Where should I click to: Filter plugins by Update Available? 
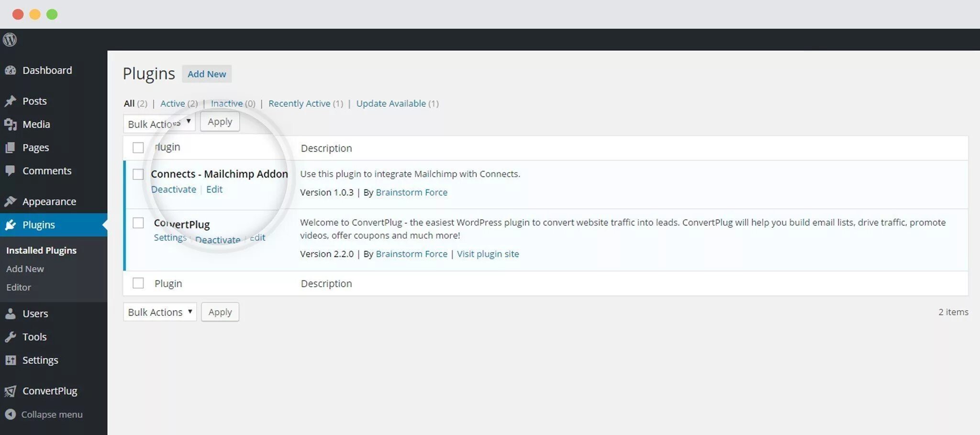pyautogui.click(x=391, y=103)
